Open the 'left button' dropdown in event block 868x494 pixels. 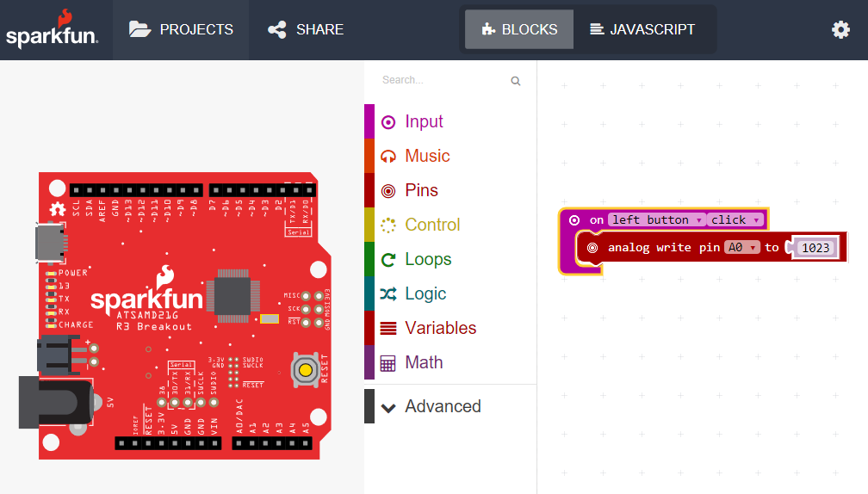pos(657,220)
